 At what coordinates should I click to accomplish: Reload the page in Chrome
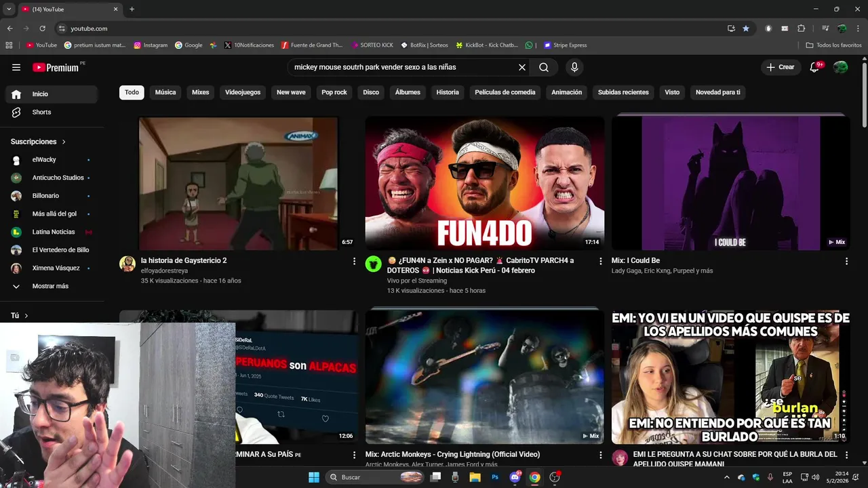click(42, 28)
